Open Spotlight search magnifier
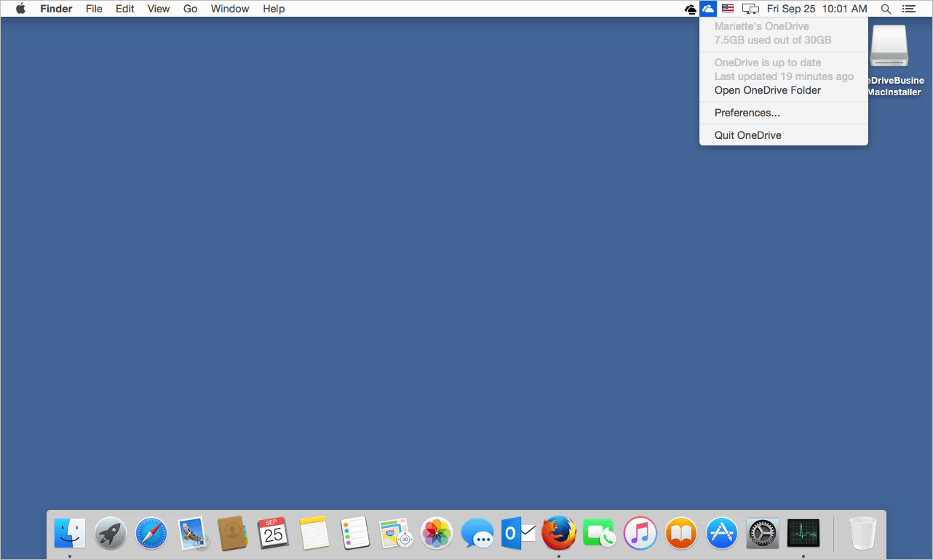 tap(886, 9)
